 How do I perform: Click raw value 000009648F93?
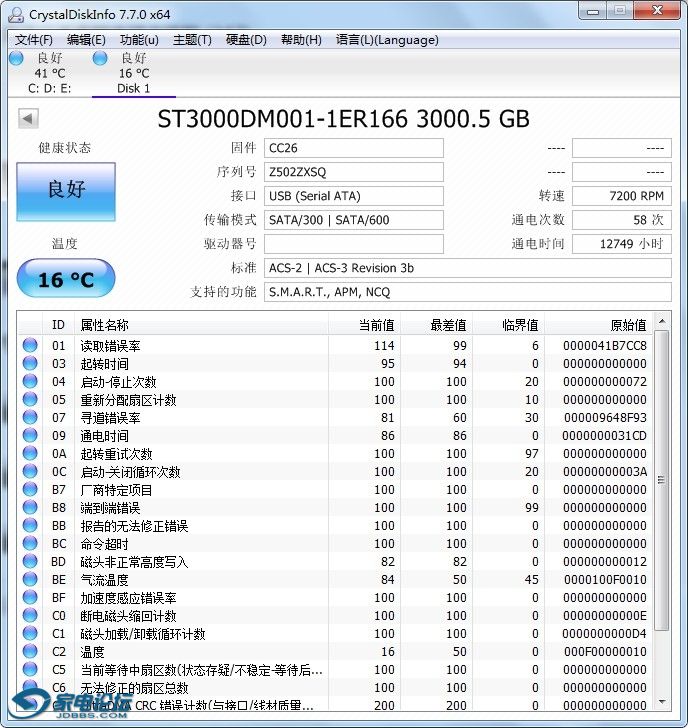605,417
